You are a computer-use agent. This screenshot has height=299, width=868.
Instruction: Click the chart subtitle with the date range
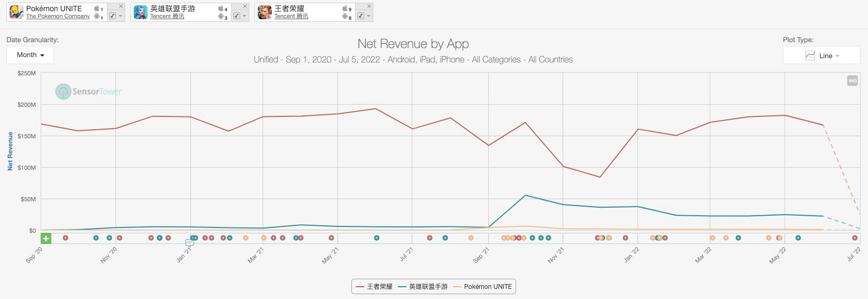pyautogui.click(x=413, y=60)
